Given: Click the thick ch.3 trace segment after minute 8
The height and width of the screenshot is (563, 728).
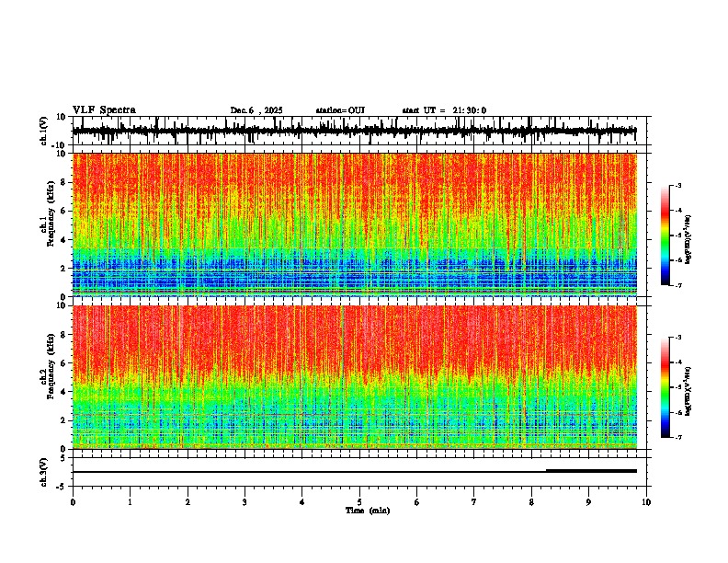Looking at the screenshot, I should point(591,471).
